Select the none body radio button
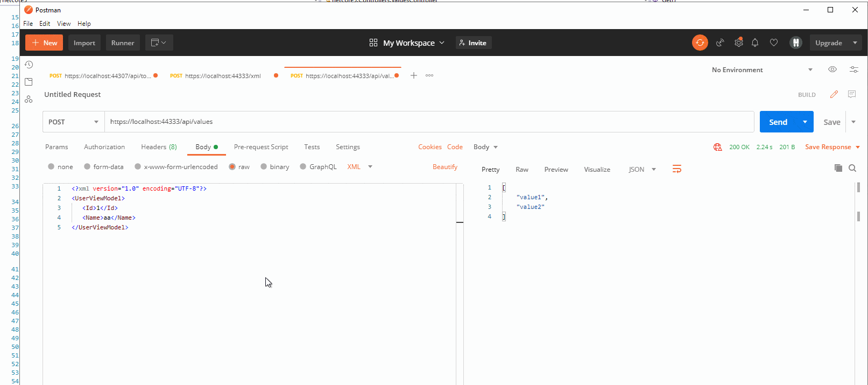Image resolution: width=868 pixels, height=385 pixels. (51, 166)
